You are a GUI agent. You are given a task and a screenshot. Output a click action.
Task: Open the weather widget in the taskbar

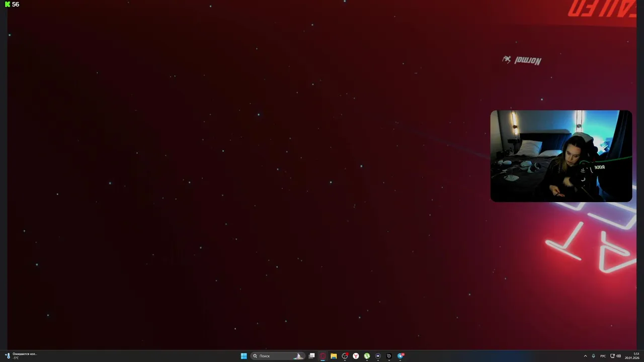pyautogui.click(x=21, y=356)
